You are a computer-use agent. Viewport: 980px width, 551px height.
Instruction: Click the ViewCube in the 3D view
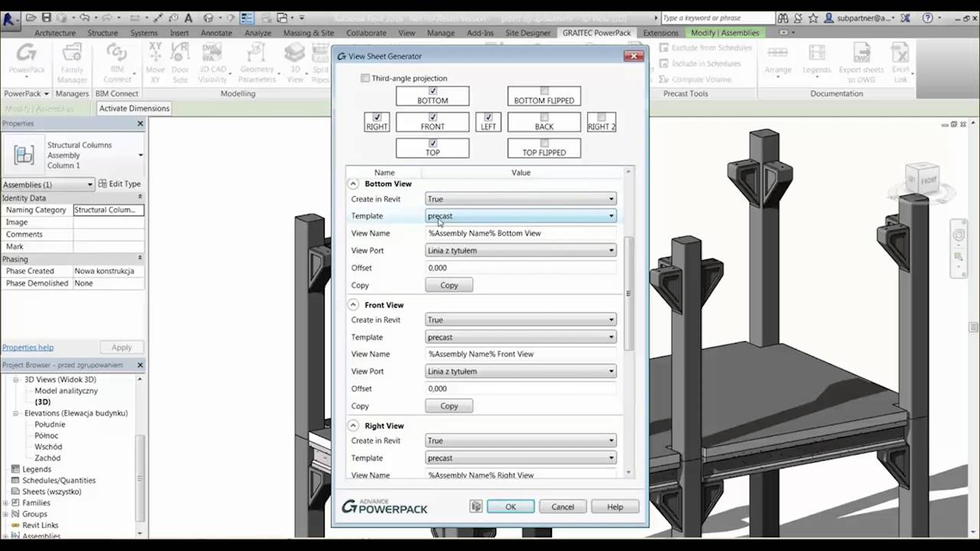pos(921,181)
